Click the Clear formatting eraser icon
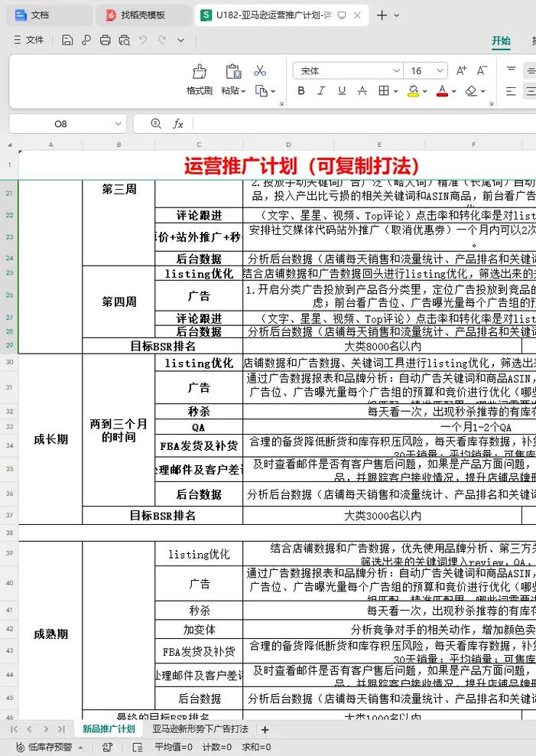536x756 pixels. click(x=472, y=90)
